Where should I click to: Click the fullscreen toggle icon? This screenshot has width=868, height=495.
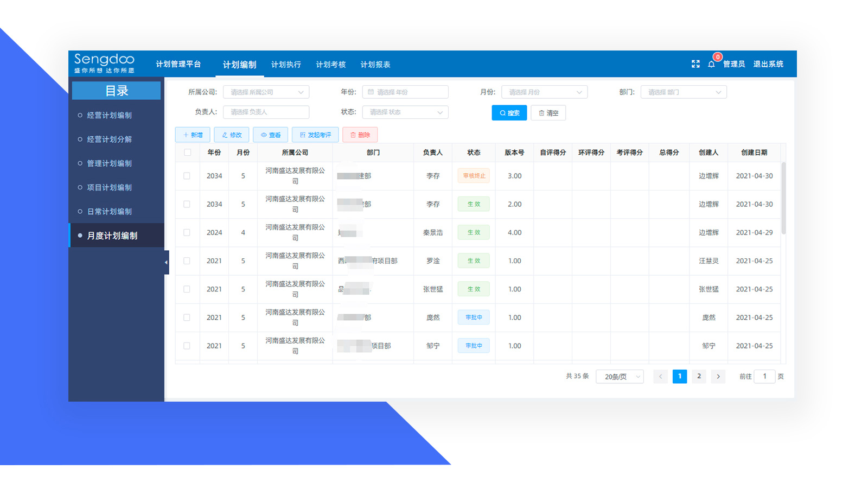(695, 64)
